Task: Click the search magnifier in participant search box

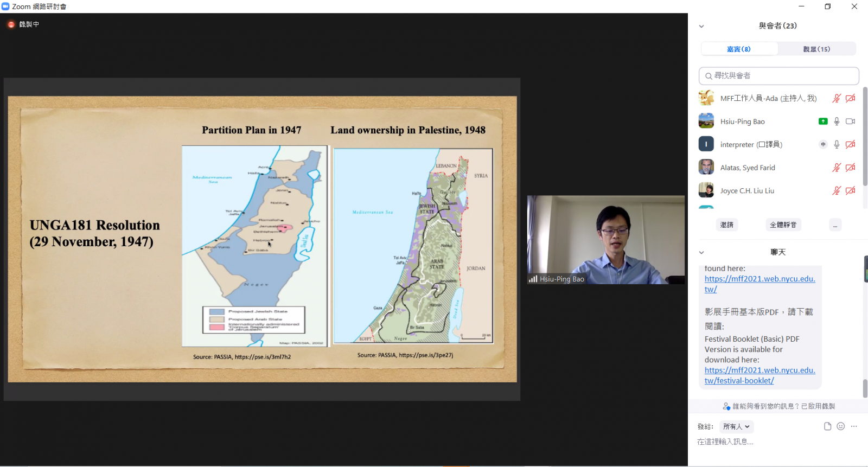Action: (709, 76)
